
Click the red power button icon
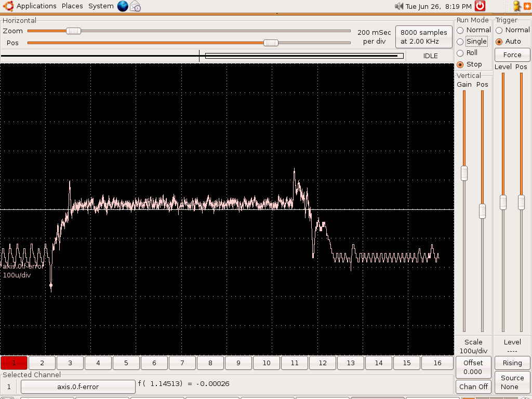pyautogui.click(x=480, y=6)
